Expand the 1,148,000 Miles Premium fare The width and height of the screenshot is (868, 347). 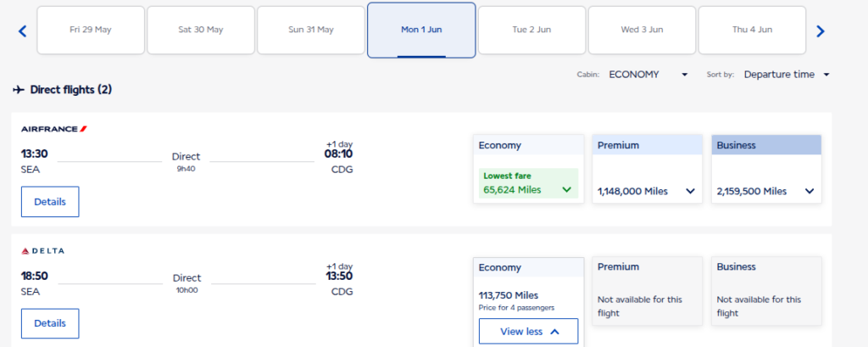coord(690,191)
